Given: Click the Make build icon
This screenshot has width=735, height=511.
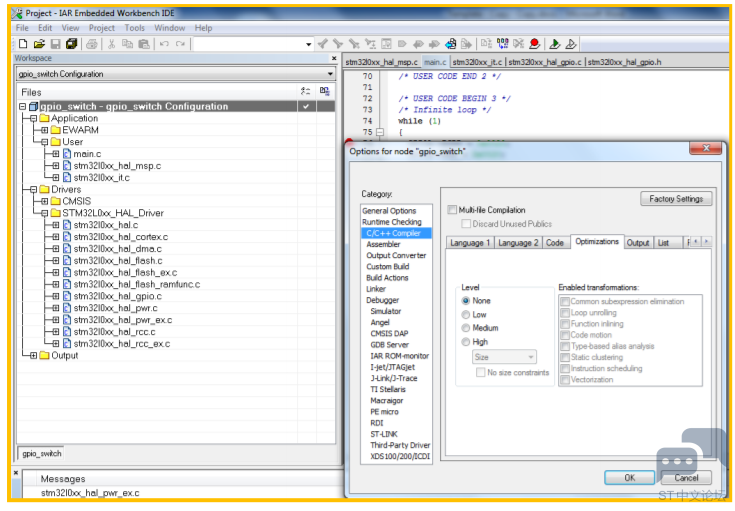Looking at the screenshot, I should 502,44.
